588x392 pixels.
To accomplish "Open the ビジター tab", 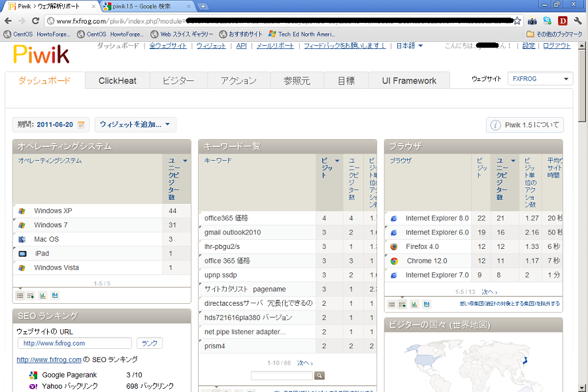I will pyautogui.click(x=178, y=80).
